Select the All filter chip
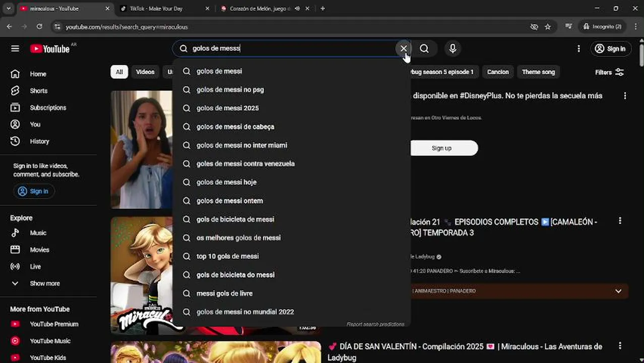The height and width of the screenshot is (363, 644). click(119, 72)
